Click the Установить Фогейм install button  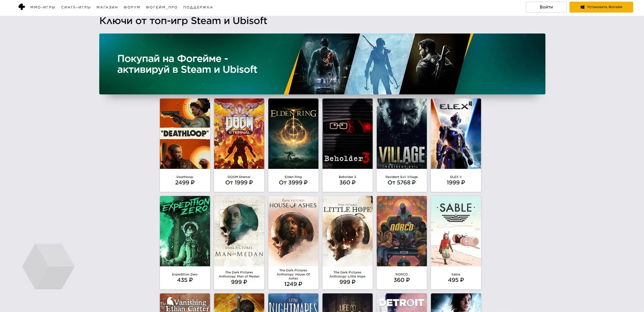601,7
